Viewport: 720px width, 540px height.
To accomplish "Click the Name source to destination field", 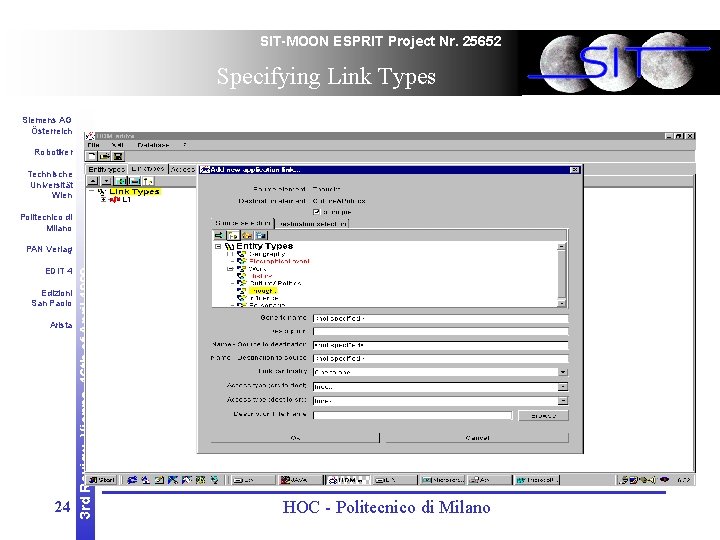I will [x=440, y=345].
